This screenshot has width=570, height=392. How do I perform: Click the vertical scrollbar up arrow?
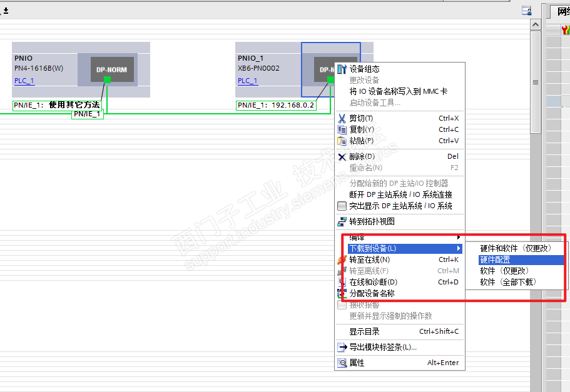pyautogui.click(x=536, y=25)
